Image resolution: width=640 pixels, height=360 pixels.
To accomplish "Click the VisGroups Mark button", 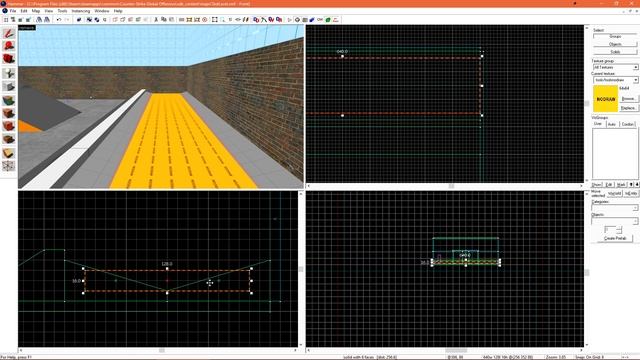I will (x=621, y=184).
